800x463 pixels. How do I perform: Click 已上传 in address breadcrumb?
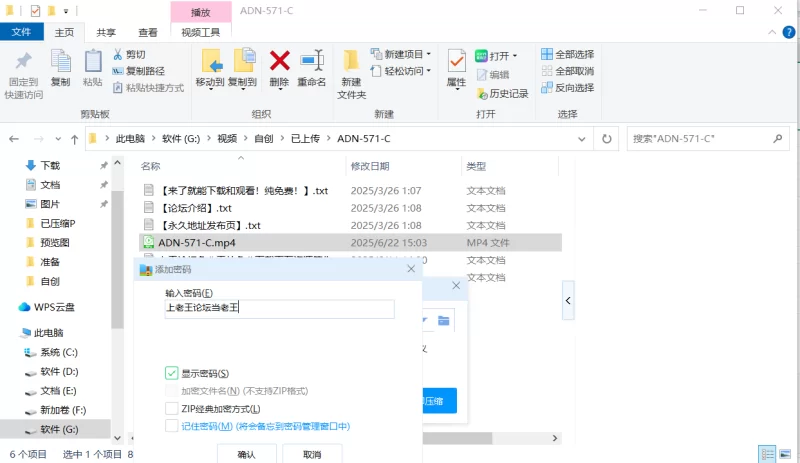[x=305, y=139]
